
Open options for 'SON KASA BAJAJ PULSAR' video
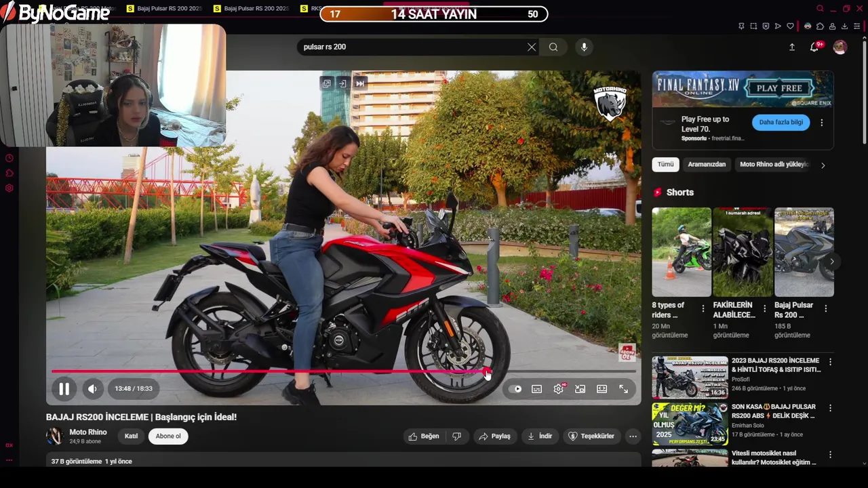coord(830,408)
